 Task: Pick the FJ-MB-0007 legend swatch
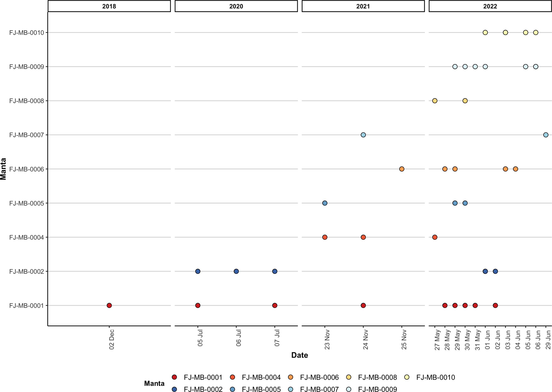(x=291, y=389)
